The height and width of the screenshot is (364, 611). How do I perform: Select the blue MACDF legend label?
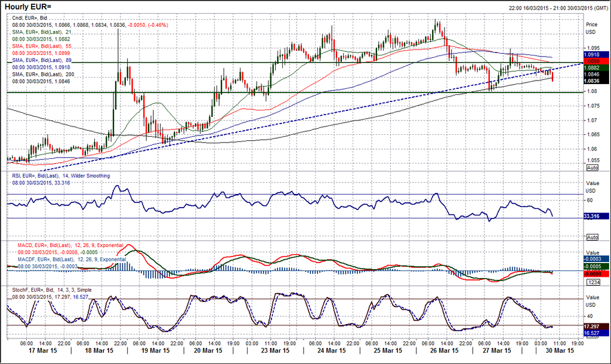72,260
